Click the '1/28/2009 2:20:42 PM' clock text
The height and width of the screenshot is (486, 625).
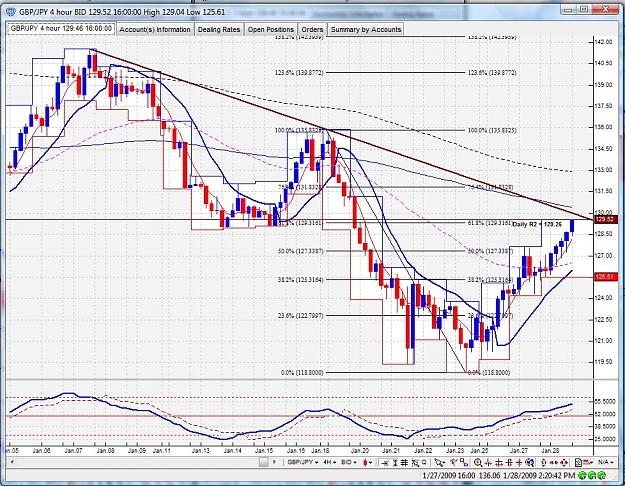(539, 476)
